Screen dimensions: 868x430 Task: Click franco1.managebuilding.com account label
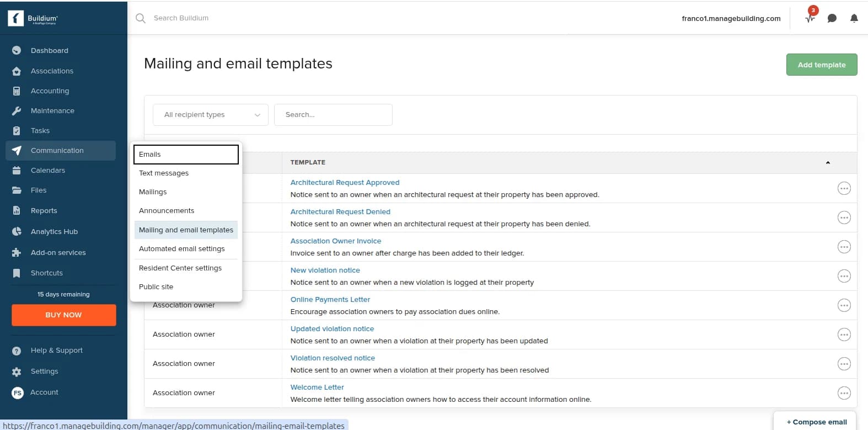click(731, 18)
